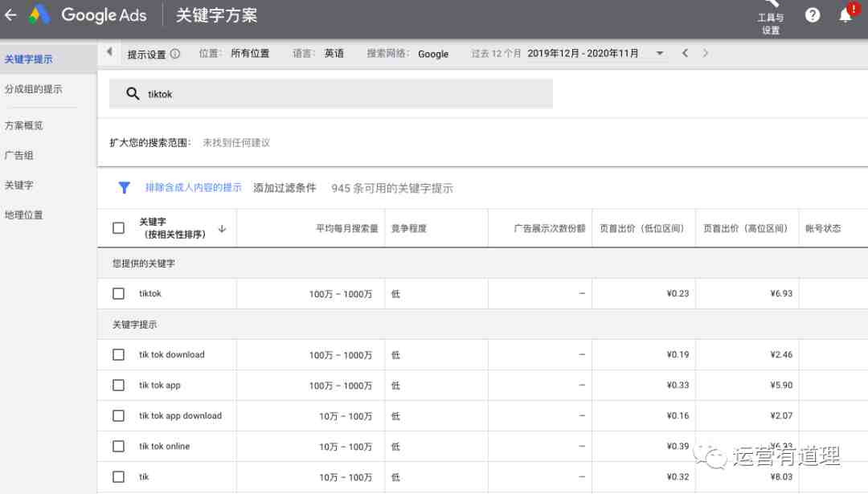Sort by 平均每月搜索量 column
The image size is (868, 494).
346,228
